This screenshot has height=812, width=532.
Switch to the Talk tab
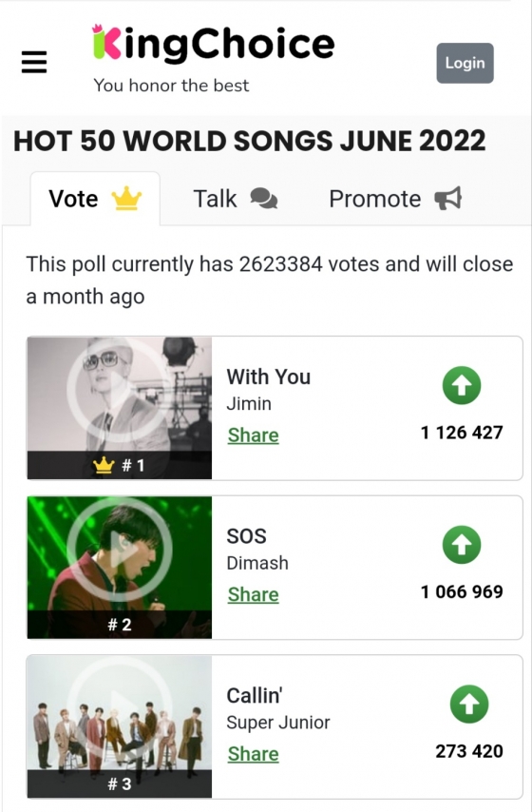point(236,199)
